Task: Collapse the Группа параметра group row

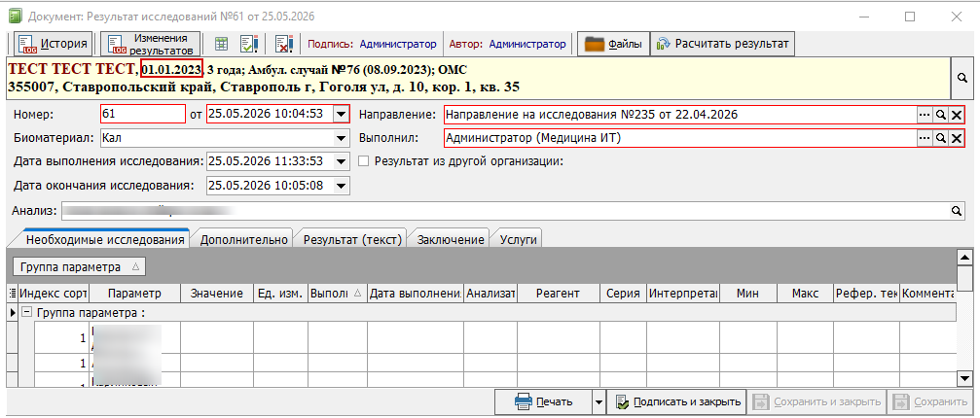Action: pyautogui.click(x=27, y=313)
